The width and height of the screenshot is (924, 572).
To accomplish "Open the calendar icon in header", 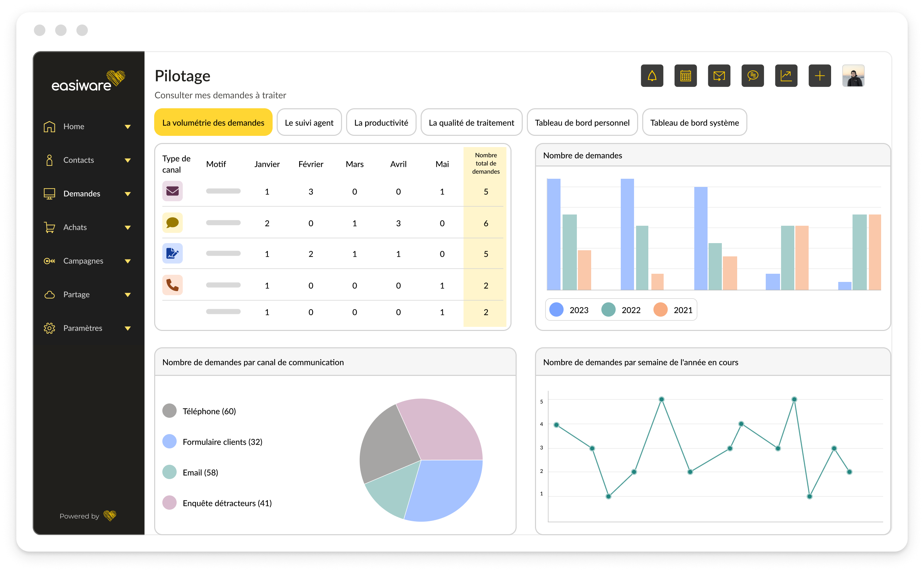I will 685,76.
